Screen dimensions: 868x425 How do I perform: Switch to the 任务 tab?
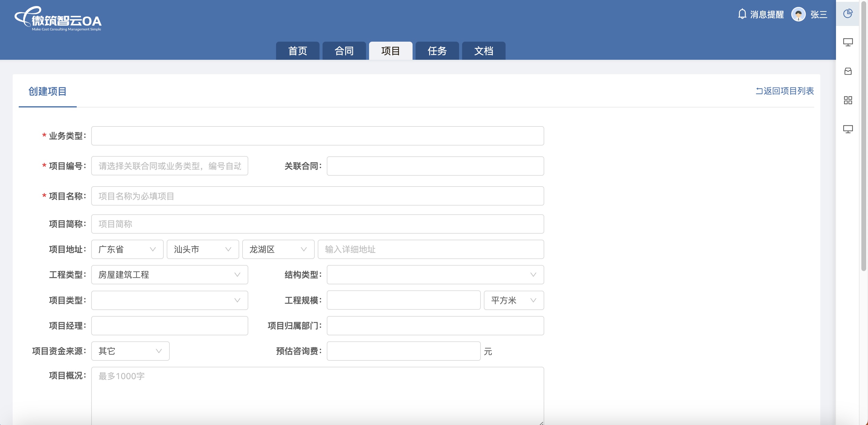click(437, 51)
